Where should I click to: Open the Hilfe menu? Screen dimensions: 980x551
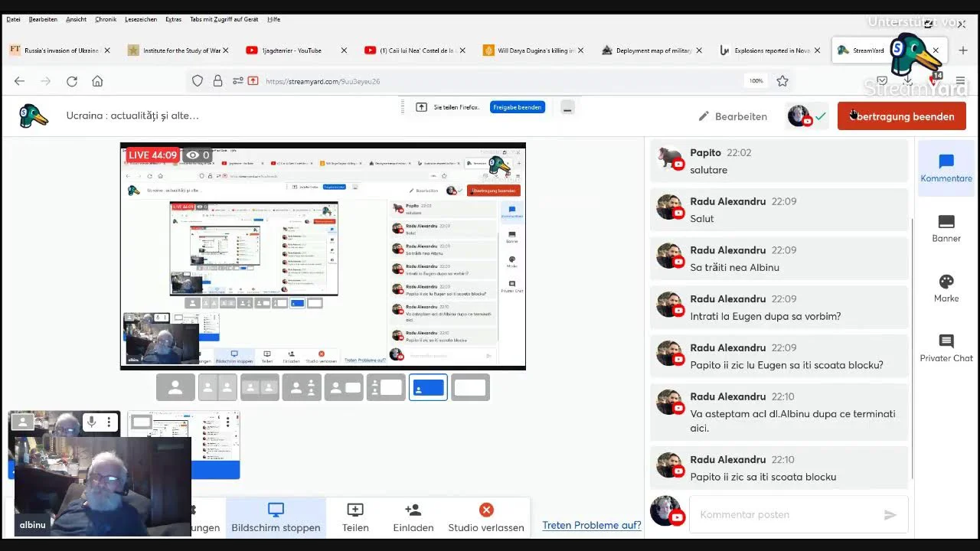click(x=274, y=19)
